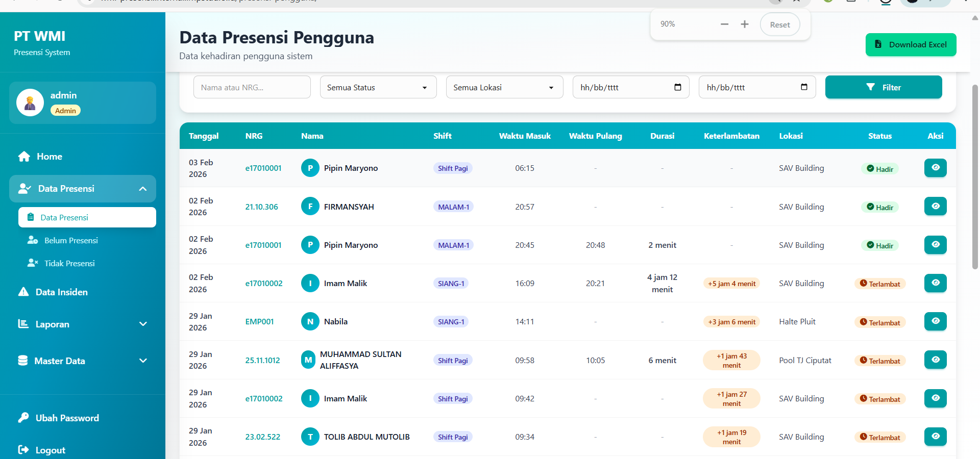Open calendar picker in second date field

pyautogui.click(x=804, y=87)
